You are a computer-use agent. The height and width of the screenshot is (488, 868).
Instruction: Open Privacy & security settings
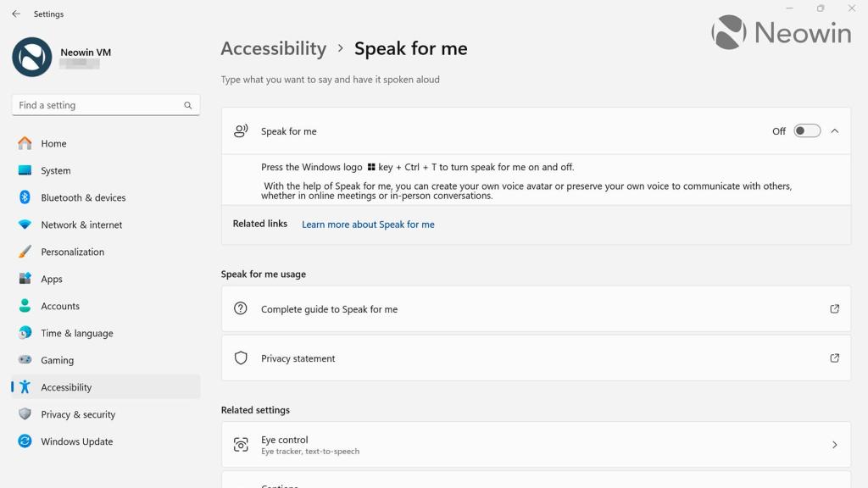pos(105,413)
